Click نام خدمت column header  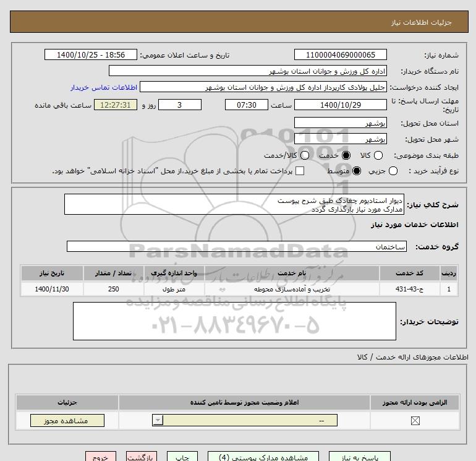point(292,273)
